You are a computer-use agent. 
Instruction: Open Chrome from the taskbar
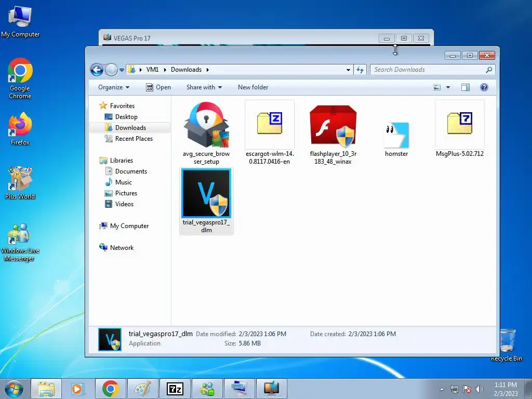tap(110, 389)
